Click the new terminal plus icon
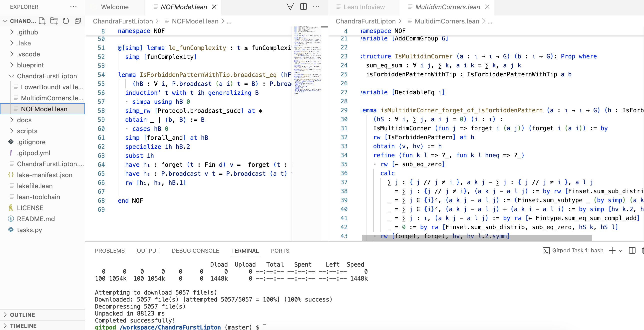The width and height of the screenshot is (644, 330). tap(612, 251)
